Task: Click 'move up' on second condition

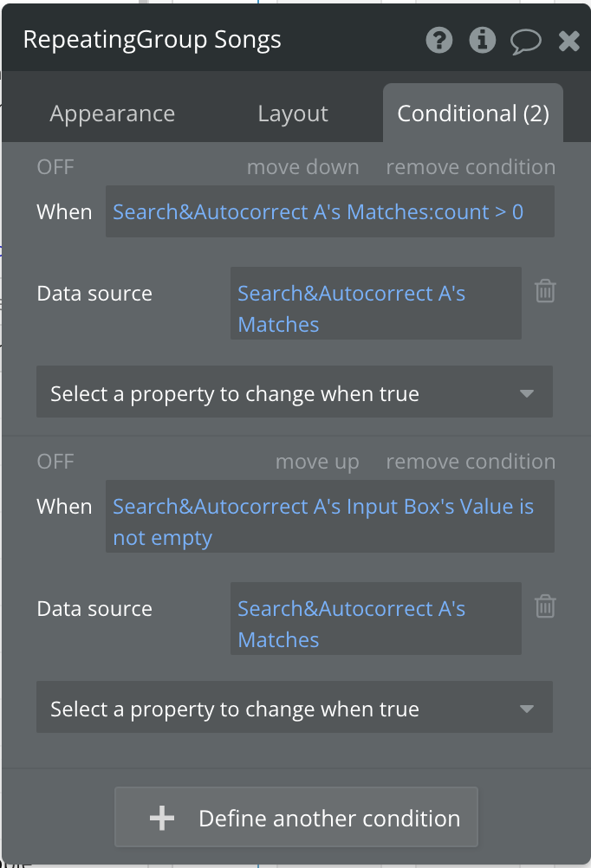Action: [x=317, y=462]
